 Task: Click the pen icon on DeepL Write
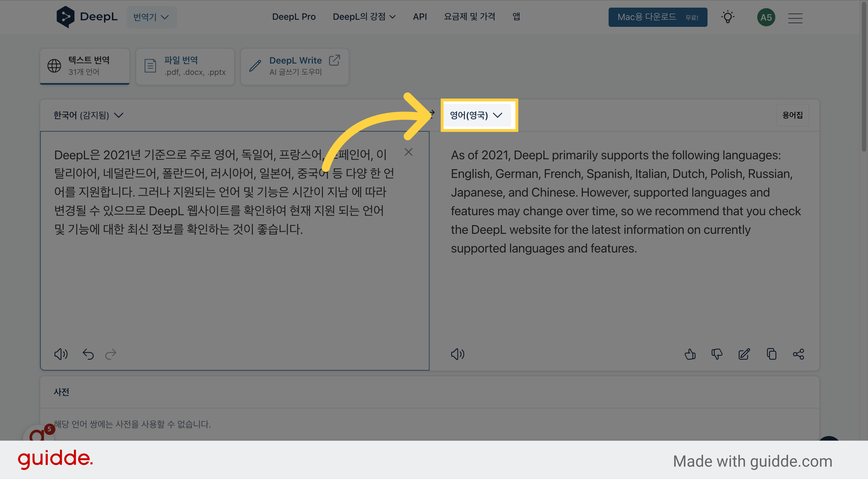255,66
